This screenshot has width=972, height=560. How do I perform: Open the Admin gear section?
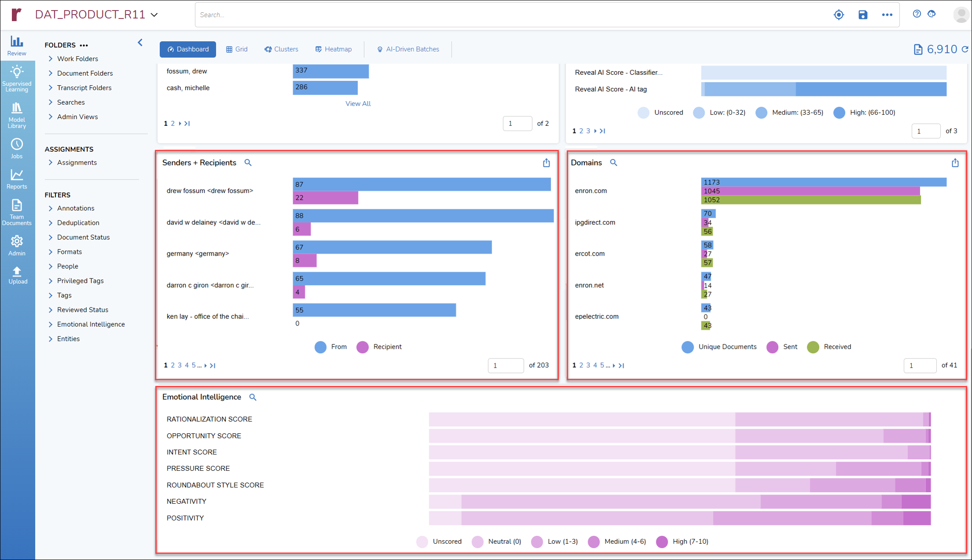[17, 245]
